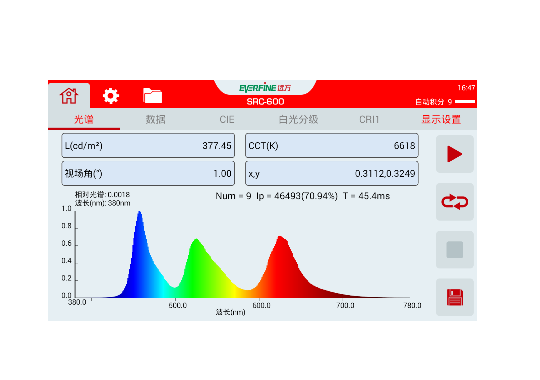This screenshot has width=540, height=380.
Task: Open 显示设置 display settings
Action: 441,120
